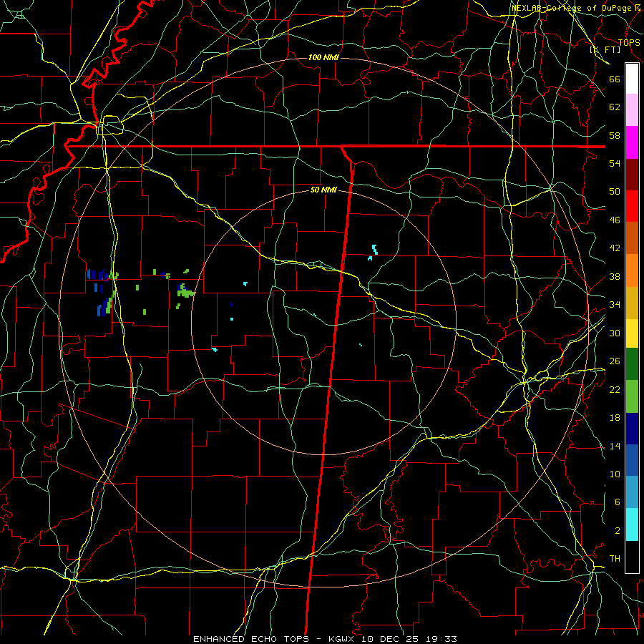
Task: Click the "K FT" units label
Action: click(x=605, y=49)
